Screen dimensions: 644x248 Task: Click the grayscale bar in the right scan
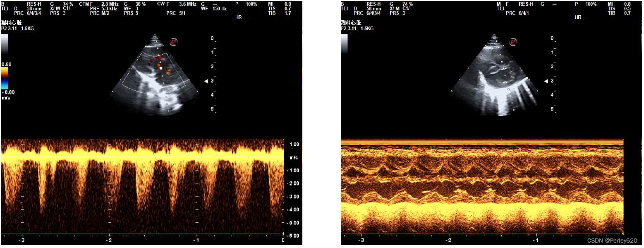(344, 44)
